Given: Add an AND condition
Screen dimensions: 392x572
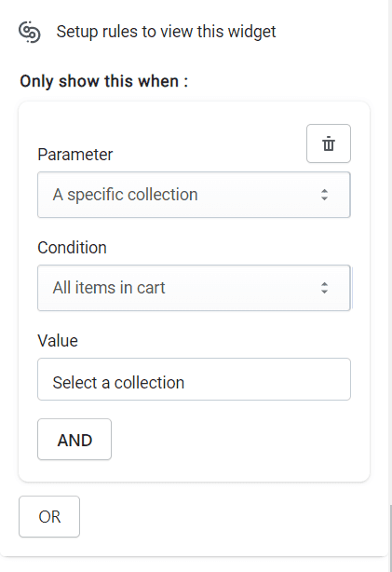Looking at the screenshot, I should point(74,439).
